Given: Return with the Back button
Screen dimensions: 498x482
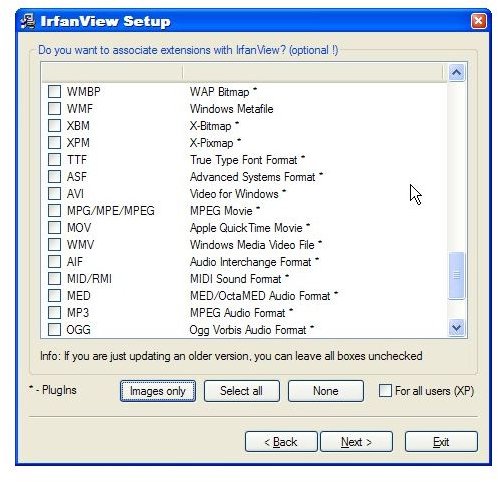Looking at the screenshot, I should pos(281,442).
